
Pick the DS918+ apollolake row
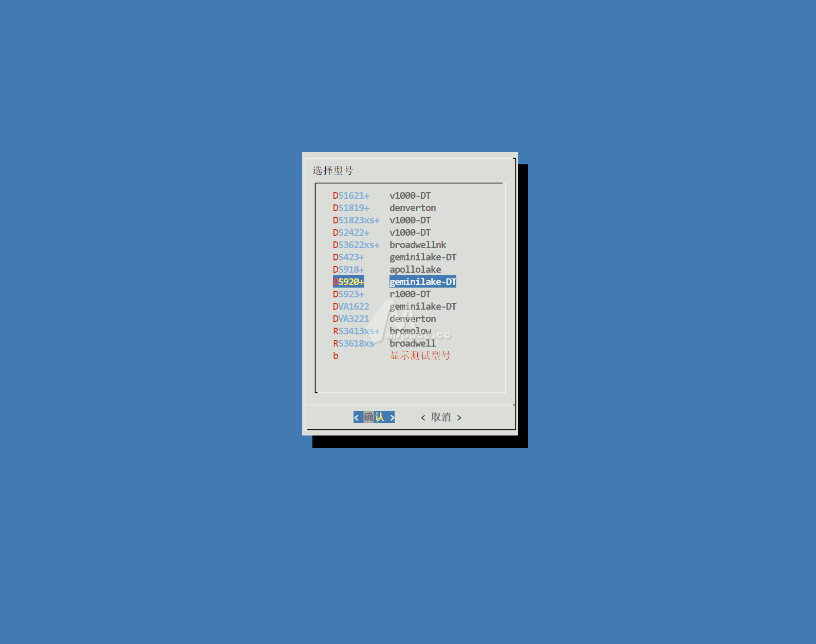coord(387,270)
